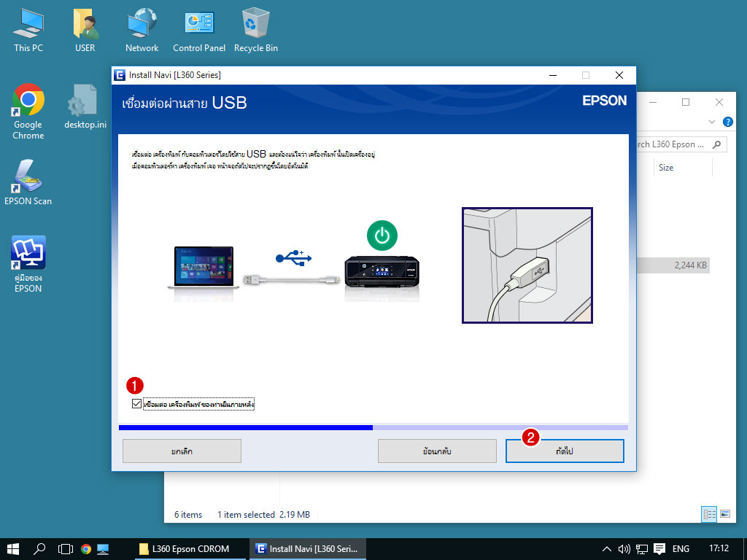Check the connect printer later checkbox
747x560 pixels.
click(136, 403)
